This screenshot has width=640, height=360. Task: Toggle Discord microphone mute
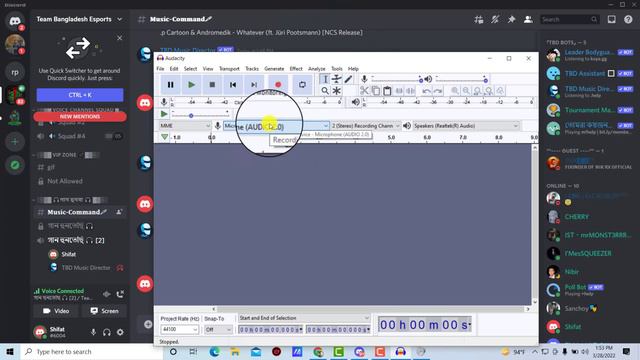[x=93, y=332]
